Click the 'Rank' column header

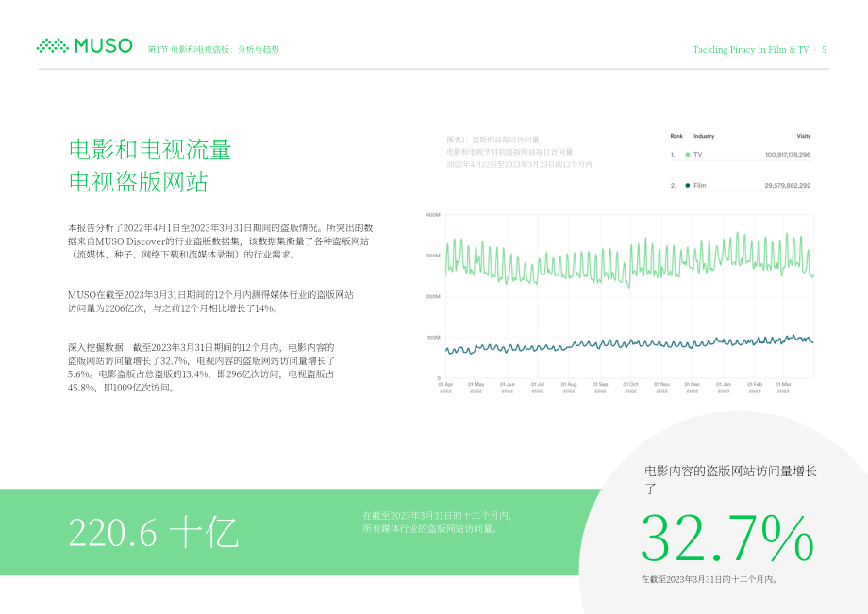click(x=676, y=136)
